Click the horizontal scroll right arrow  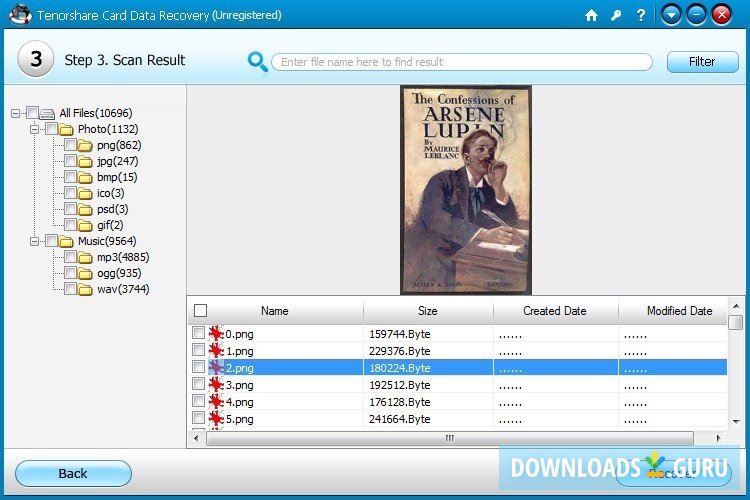pos(718,438)
